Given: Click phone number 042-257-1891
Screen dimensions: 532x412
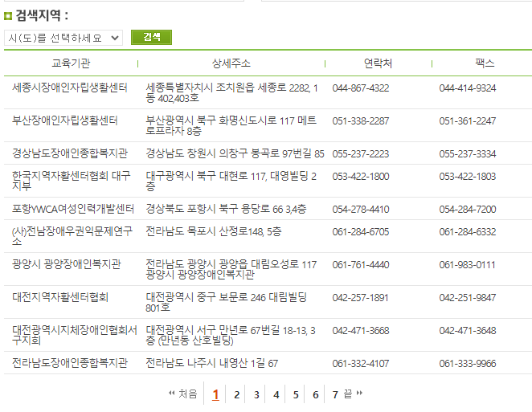Looking at the screenshot, I should pyautogui.click(x=361, y=298).
